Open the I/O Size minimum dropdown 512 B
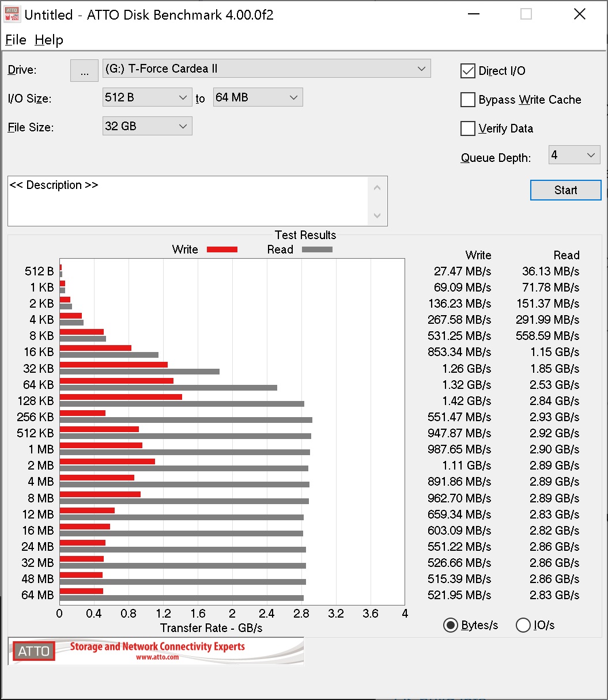Image resolution: width=608 pixels, height=700 pixels. point(147,97)
